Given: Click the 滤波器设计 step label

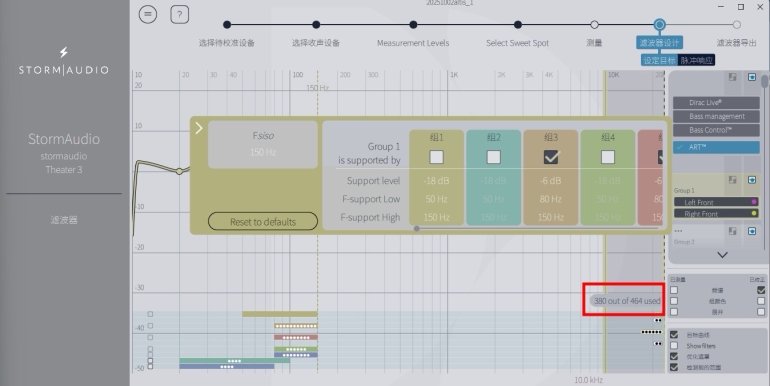Looking at the screenshot, I should [660, 43].
